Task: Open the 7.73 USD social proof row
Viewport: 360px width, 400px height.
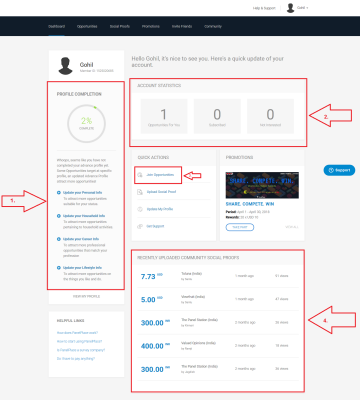Action: point(218,276)
